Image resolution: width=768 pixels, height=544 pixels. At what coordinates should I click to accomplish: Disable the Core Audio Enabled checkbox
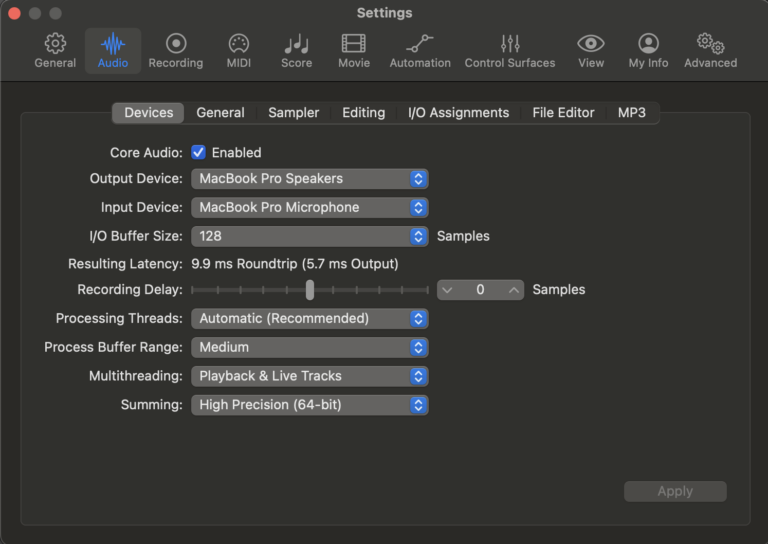198,153
